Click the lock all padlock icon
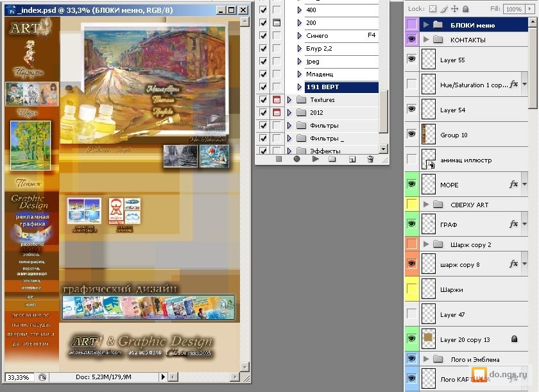539x392 pixels. click(465, 9)
